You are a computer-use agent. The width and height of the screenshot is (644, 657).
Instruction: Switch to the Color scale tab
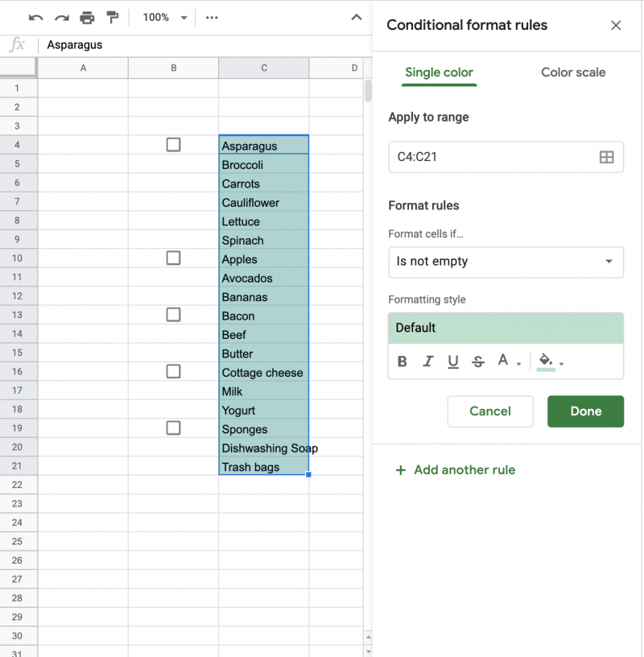[572, 72]
